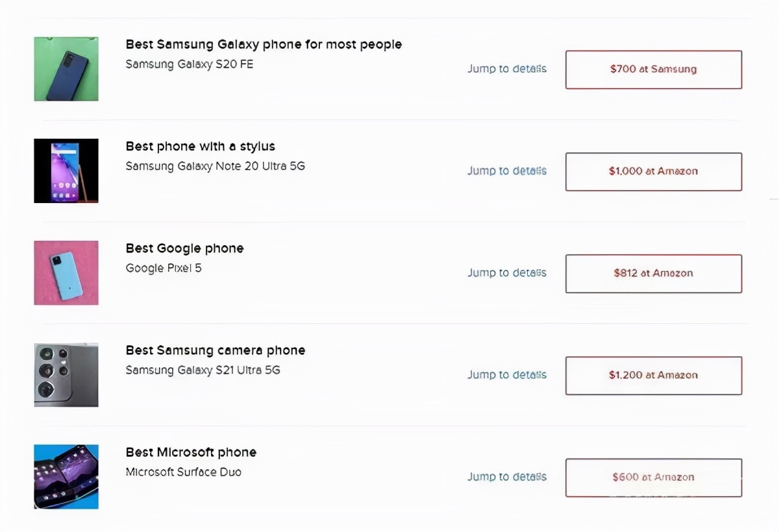Jump to details for the Surface Duo
The image size is (779, 532).
click(507, 477)
